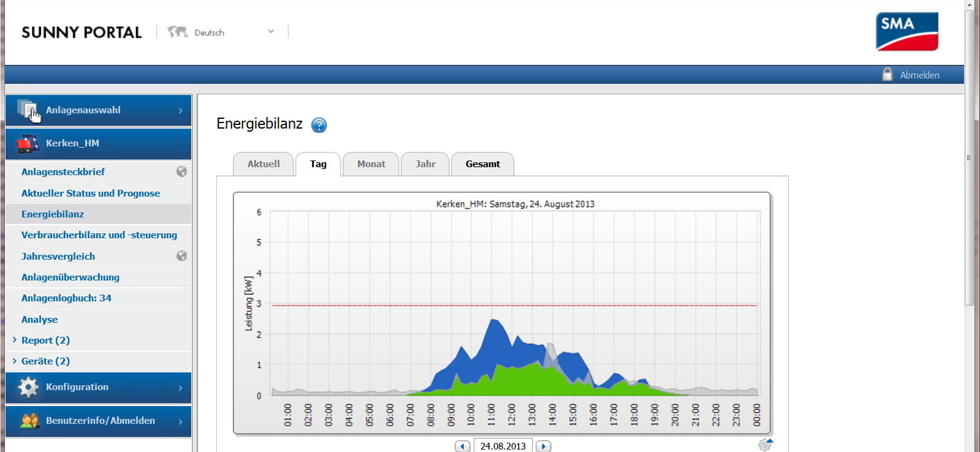
Task: Expand the Geräte (2) tree arrow
Action: pos(14,361)
